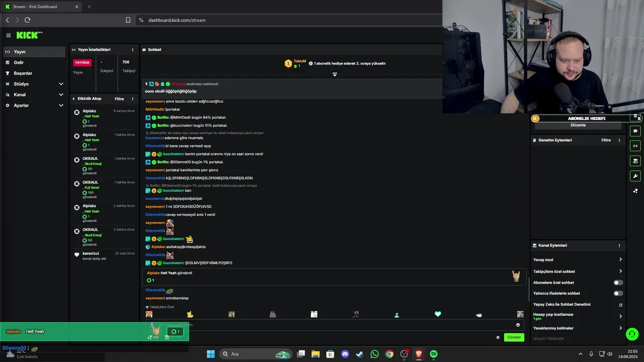Toggle Yalnızca ifadelerle sohbet switch
The image size is (644, 362).
click(x=618, y=293)
